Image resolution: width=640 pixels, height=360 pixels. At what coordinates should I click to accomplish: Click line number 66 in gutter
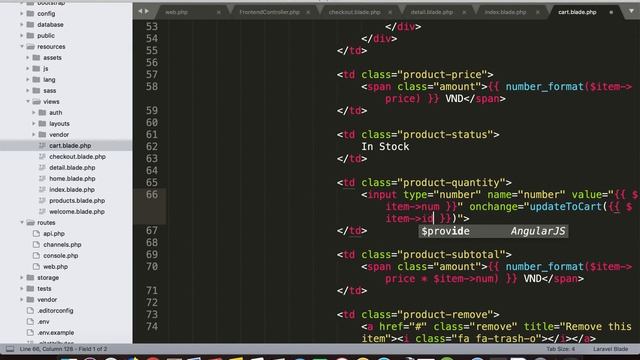tap(151, 195)
